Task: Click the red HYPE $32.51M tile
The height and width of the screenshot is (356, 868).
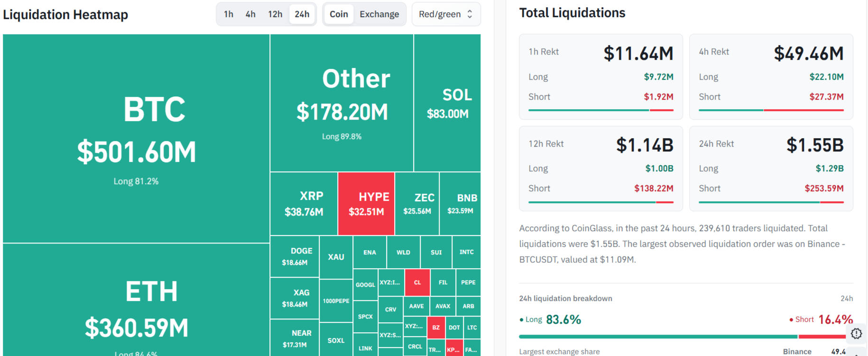Action: [366, 204]
